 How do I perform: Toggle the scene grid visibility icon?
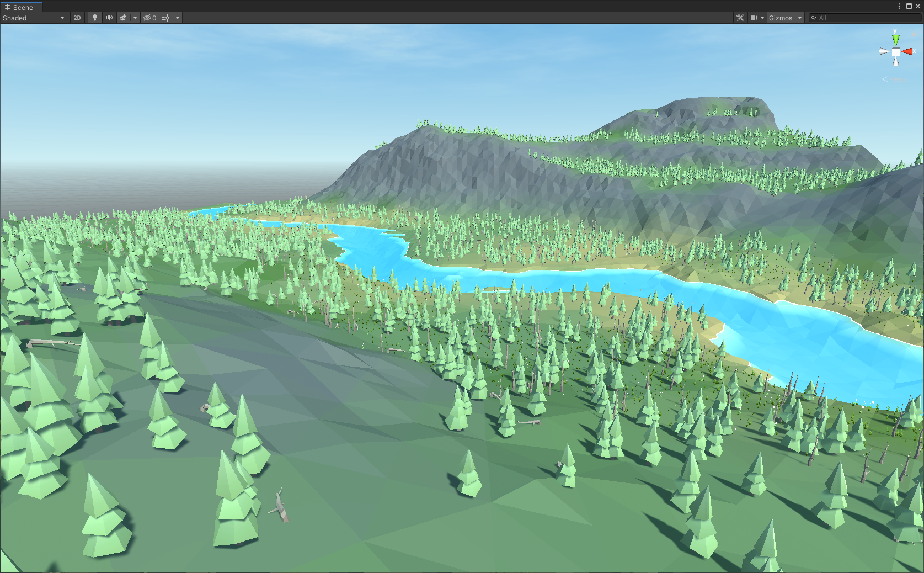164,18
